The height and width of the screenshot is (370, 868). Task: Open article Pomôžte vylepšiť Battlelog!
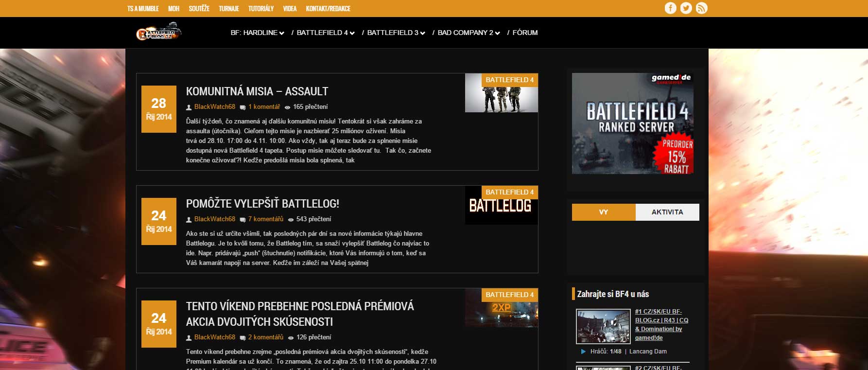262,204
